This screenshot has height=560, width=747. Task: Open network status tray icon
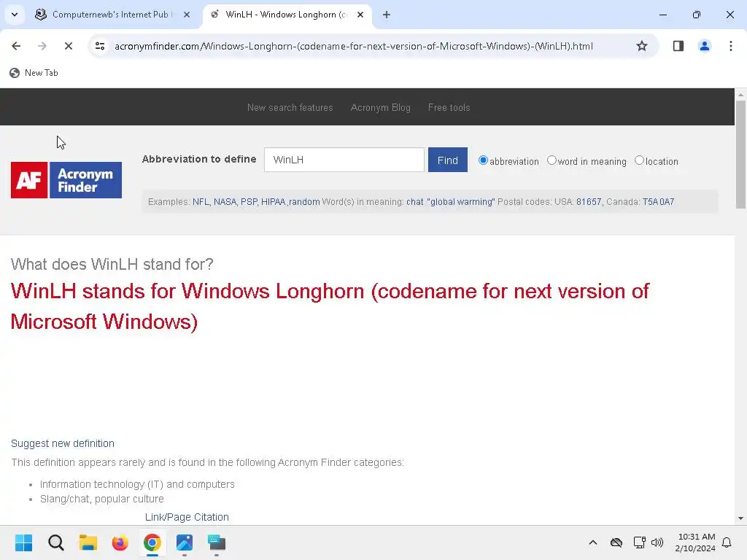(x=639, y=542)
